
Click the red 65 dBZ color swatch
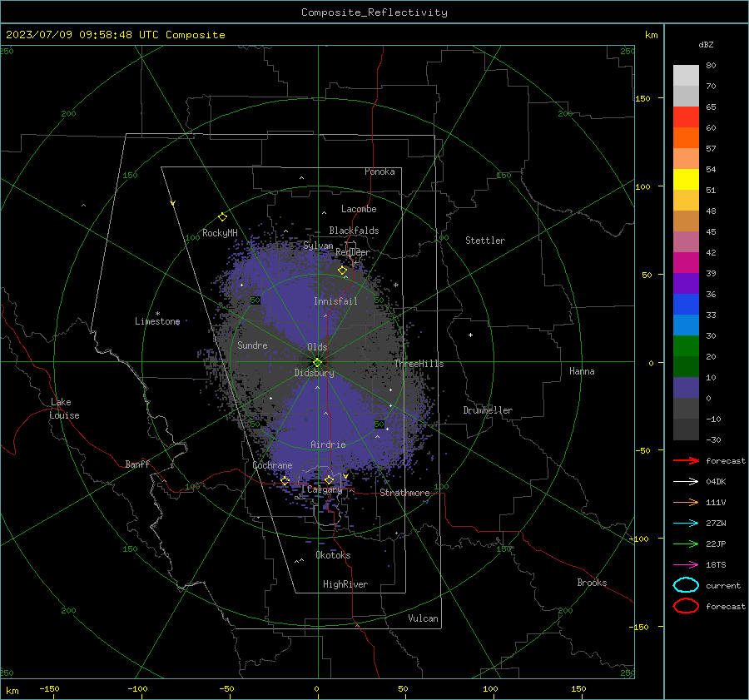point(687,117)
